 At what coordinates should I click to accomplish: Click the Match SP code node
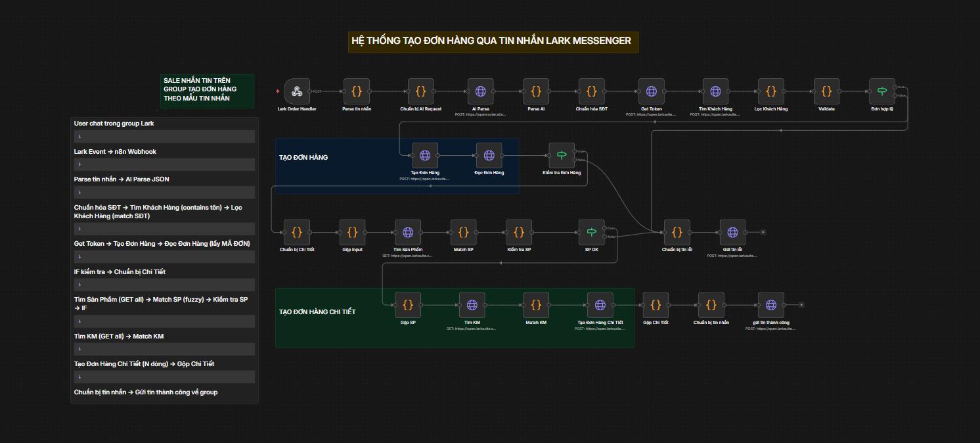coord(464,233)
